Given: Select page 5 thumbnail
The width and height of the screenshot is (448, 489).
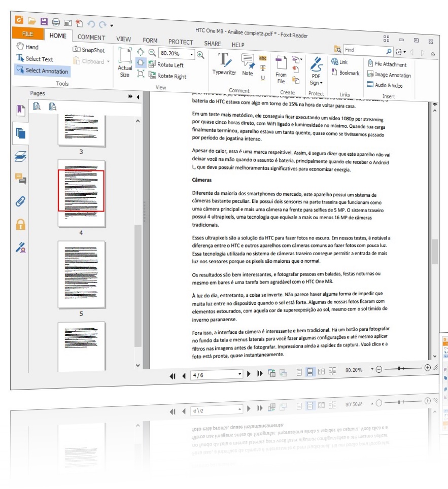Looking at the screenshot, I should click(81, 275).
